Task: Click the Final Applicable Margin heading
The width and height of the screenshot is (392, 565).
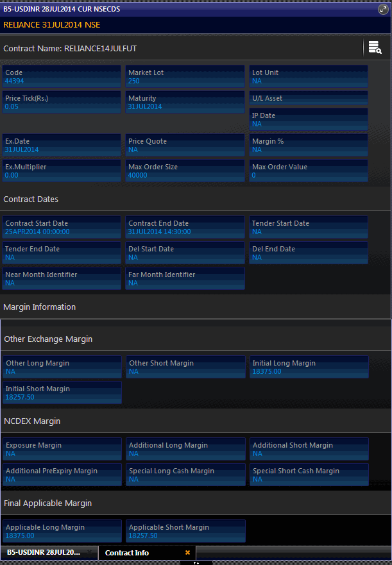Action: [48, 503]
